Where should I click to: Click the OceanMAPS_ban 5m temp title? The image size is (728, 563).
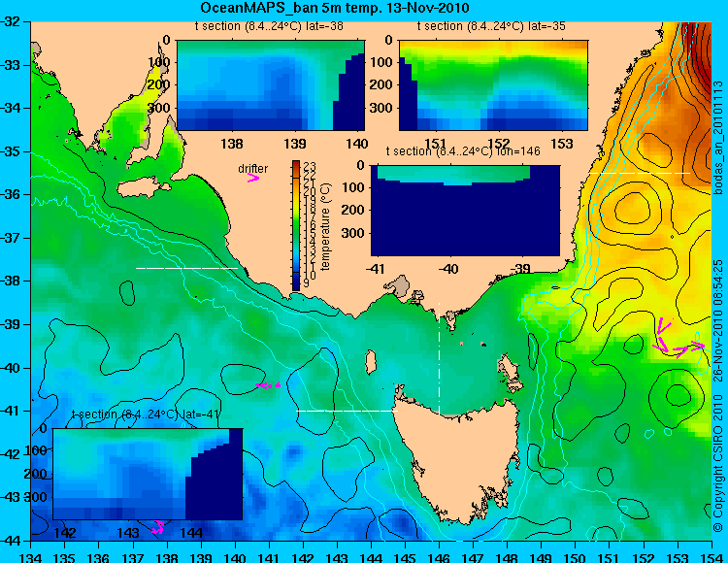pos(334,8)
